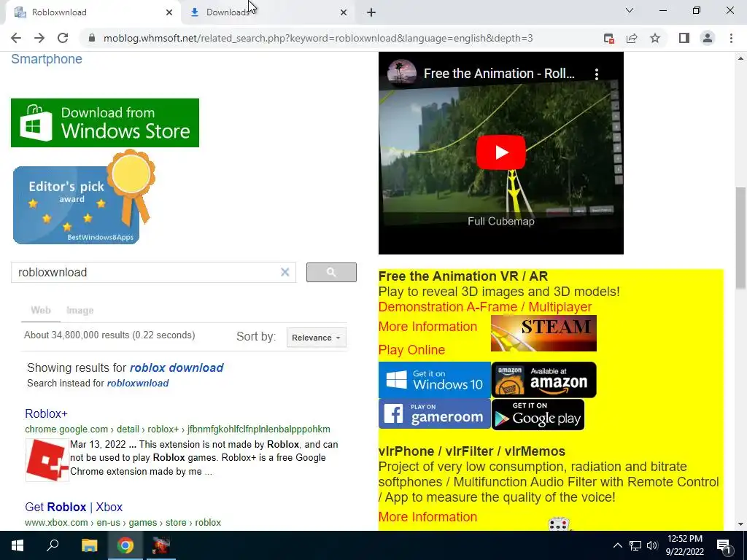Click More Information under vlrPhone section

pos(427,517)
